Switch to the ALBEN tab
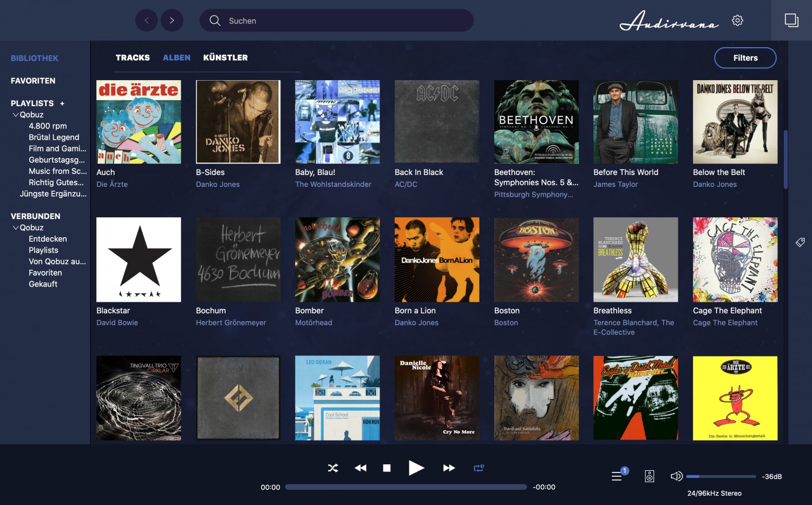 click(x=176, y=57)
